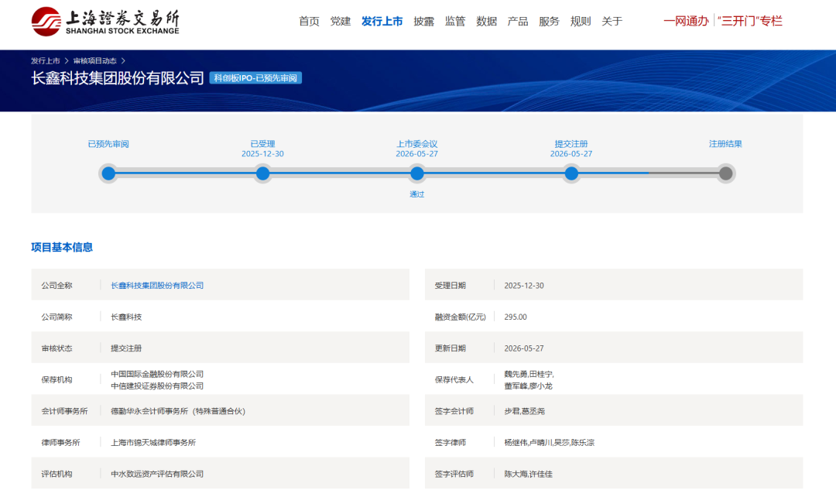Click the 提交注册 2026-05-27 stage label

pos(571,149)
